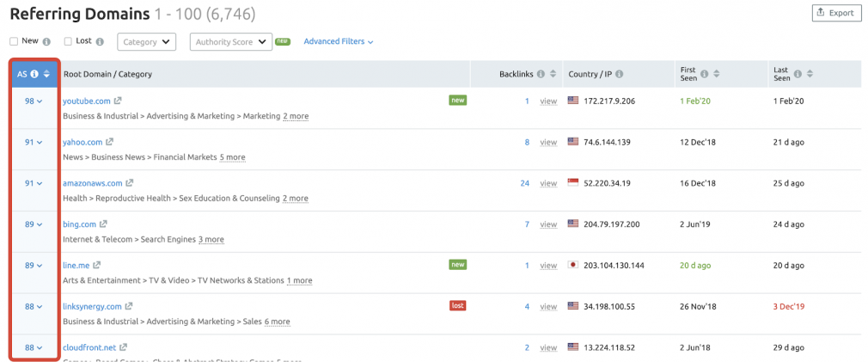The image size is (868, 362).
Task: Click First Seen info icon
Action: (x=704, y=74)
